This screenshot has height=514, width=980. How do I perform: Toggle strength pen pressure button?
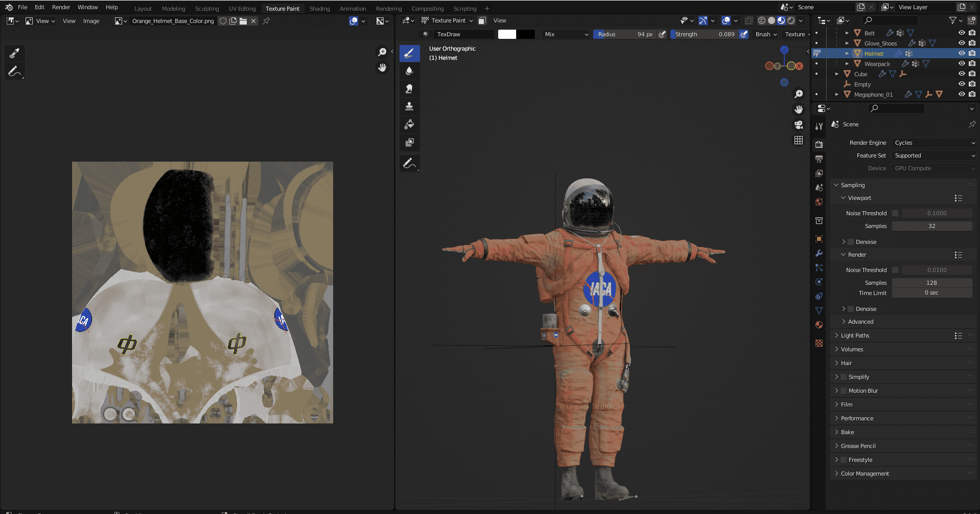click(x=744, y=34)
